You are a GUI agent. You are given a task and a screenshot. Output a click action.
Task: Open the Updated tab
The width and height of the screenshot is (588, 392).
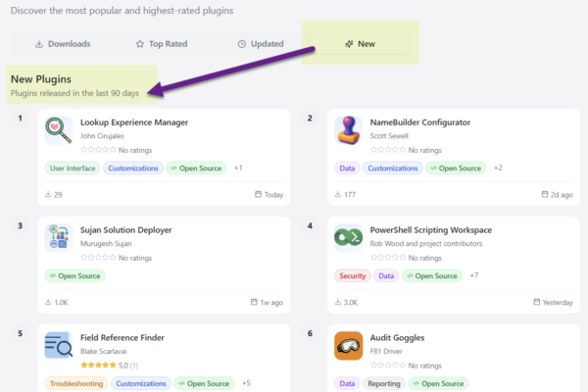261,44
